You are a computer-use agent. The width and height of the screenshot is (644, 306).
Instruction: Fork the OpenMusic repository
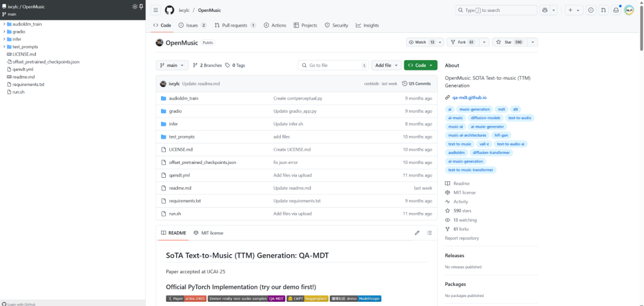464,42
